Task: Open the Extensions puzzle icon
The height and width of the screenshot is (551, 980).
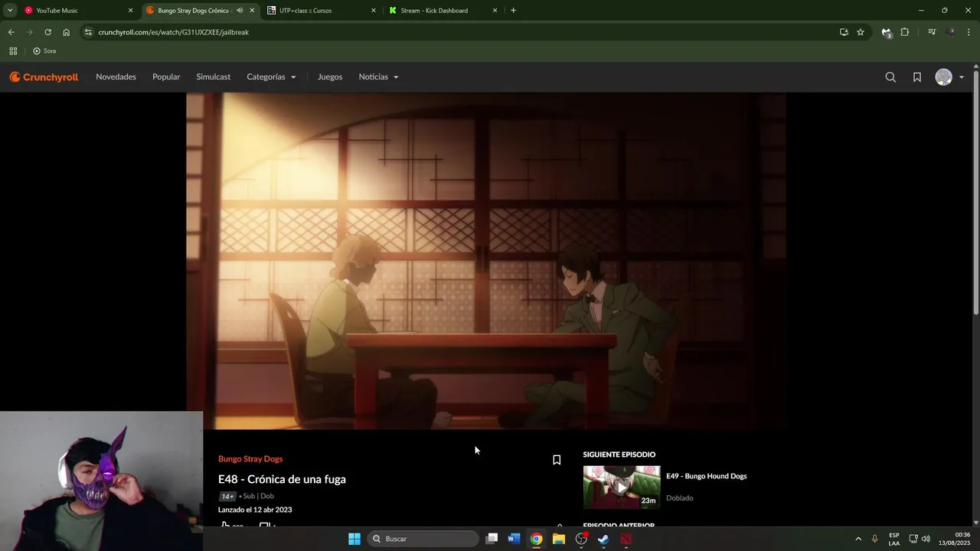Action: point(904,32)
